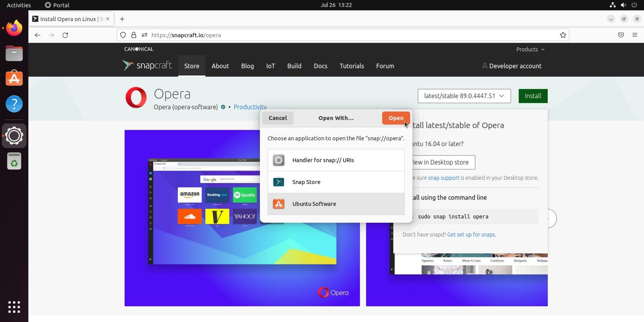Click the network icon in system tray
644x322 pixels.
(x=613, y=5)
